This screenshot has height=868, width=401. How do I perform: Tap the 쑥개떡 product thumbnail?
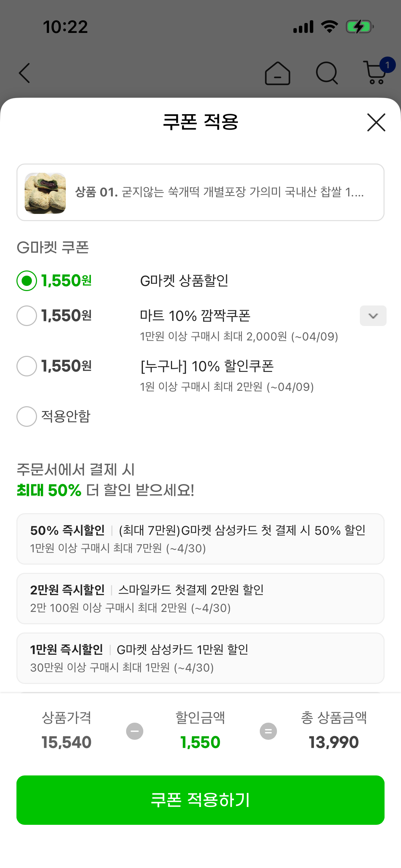45,193
